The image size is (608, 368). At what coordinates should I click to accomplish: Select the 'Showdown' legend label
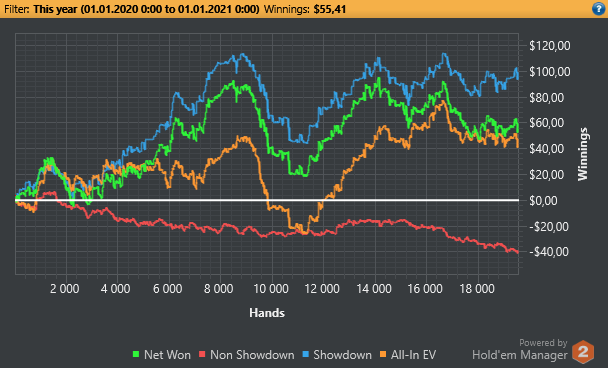(x=342, y=355)
